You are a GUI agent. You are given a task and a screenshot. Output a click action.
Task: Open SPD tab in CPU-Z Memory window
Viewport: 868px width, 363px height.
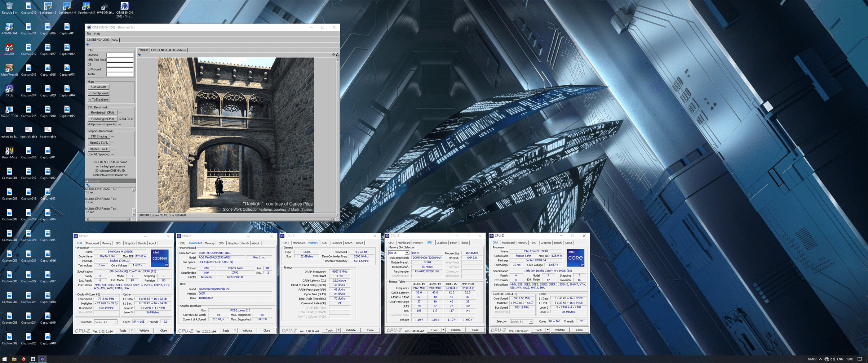(x=324, y=243)
